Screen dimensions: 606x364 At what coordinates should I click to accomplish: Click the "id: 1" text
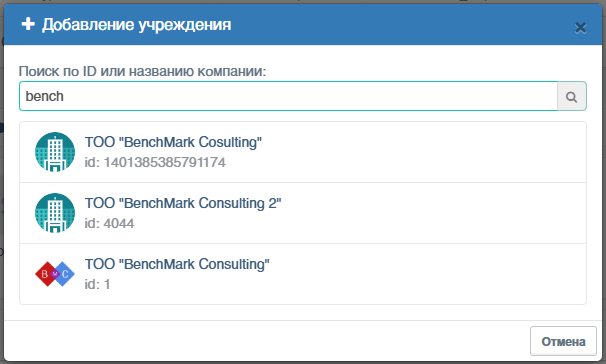click(97, 284)
